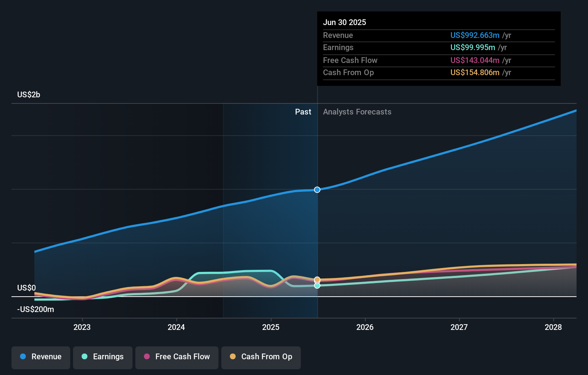The image size is (588, 375).
Task: Toggle the Free Cash Flow legend series
Action: click(x=177, y=357)
